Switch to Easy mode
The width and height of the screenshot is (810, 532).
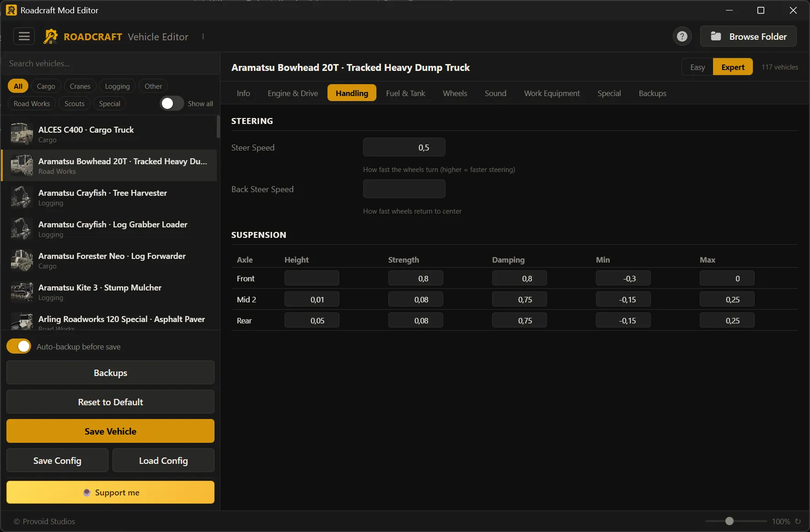coord(697,67)
